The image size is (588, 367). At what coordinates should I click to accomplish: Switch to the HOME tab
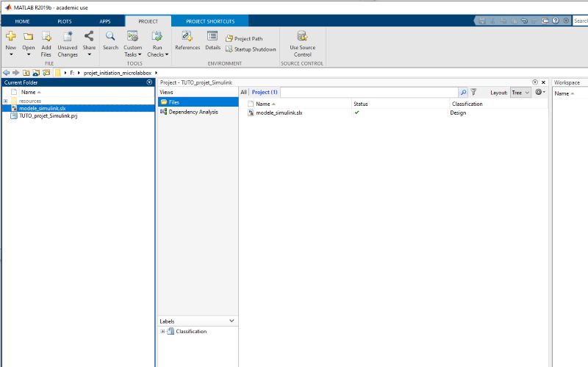[x=23, y=21]
